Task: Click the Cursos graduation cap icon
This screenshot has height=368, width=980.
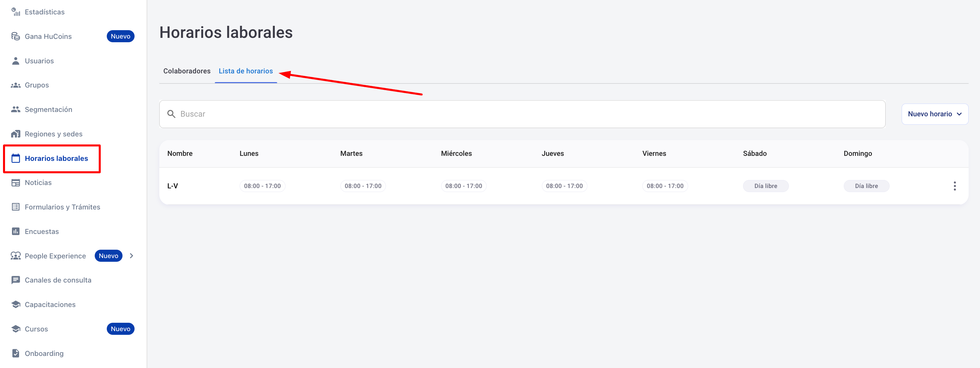Action: click(x=16, y=329)
